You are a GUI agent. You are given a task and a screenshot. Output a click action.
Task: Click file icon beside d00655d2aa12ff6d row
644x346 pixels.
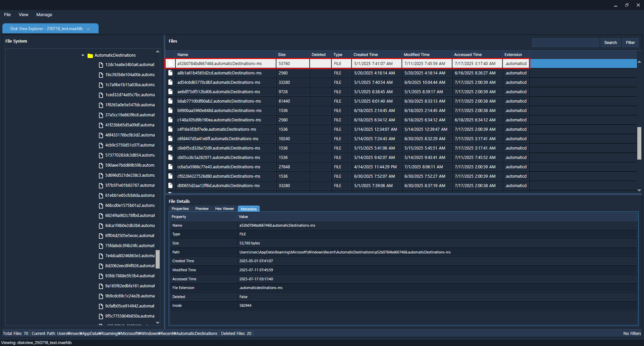tap(170, 185)
